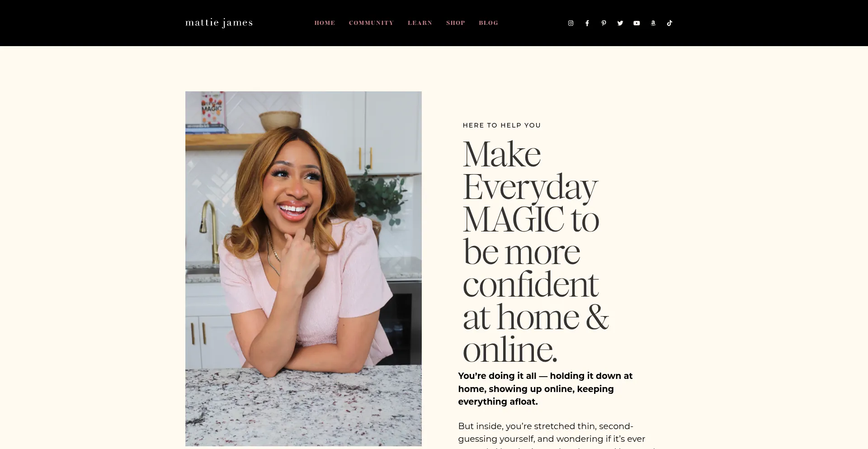This screenshot has height=449, width=868.
Task: Click the mattie james logo
Action: click(219, 23)
